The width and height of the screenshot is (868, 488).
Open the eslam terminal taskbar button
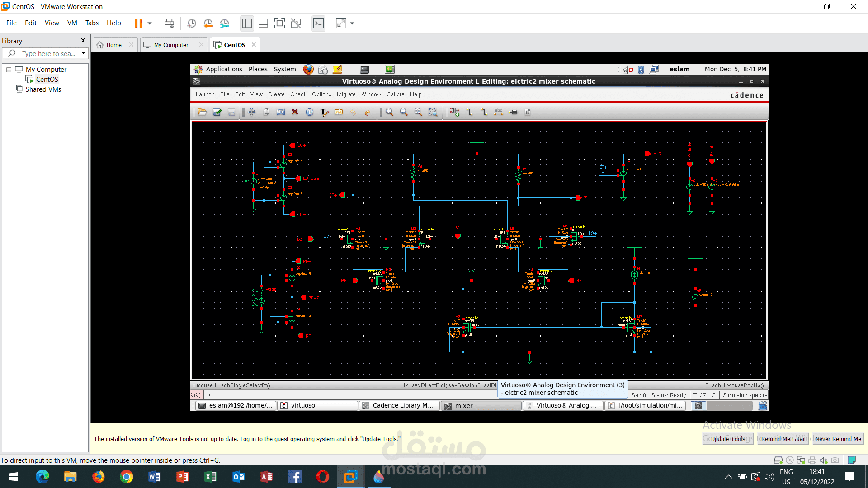[x=236, y=406]
